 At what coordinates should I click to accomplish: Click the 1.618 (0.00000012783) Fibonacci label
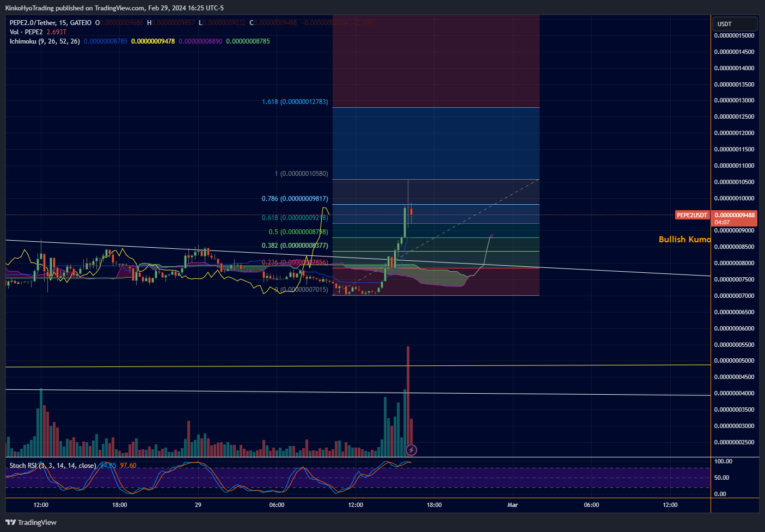click(x=295, y=102)
